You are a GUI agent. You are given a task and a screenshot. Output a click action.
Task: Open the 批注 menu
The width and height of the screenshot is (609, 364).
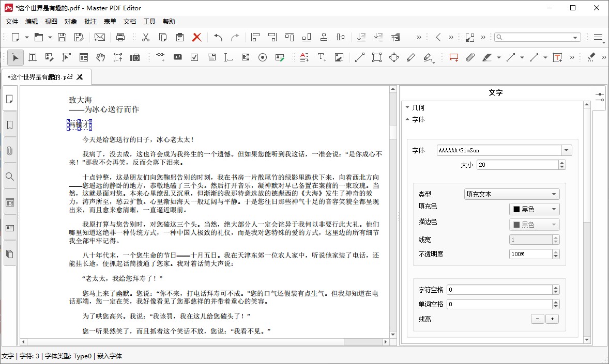click(x=90, y=22)
